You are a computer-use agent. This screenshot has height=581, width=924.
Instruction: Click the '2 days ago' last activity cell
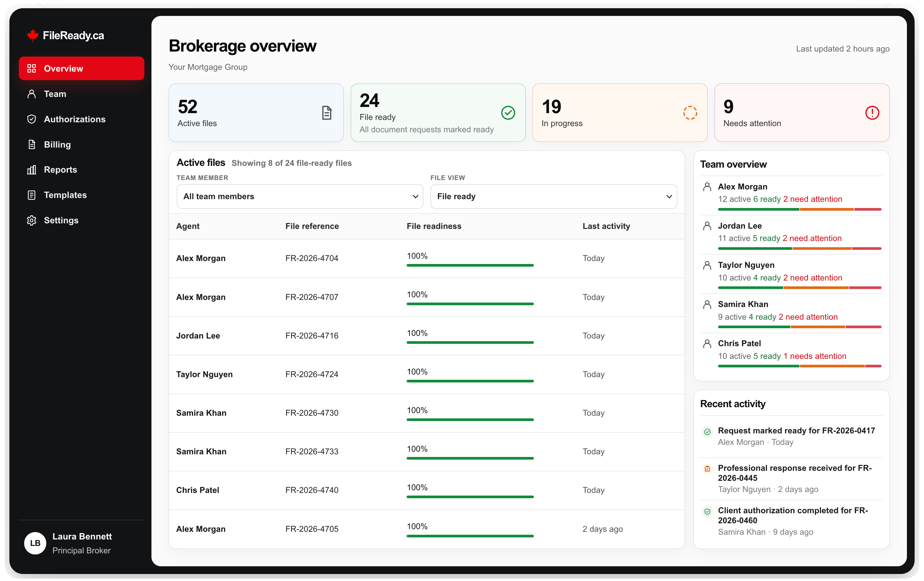pyautogui.click(x=603, y=529)
